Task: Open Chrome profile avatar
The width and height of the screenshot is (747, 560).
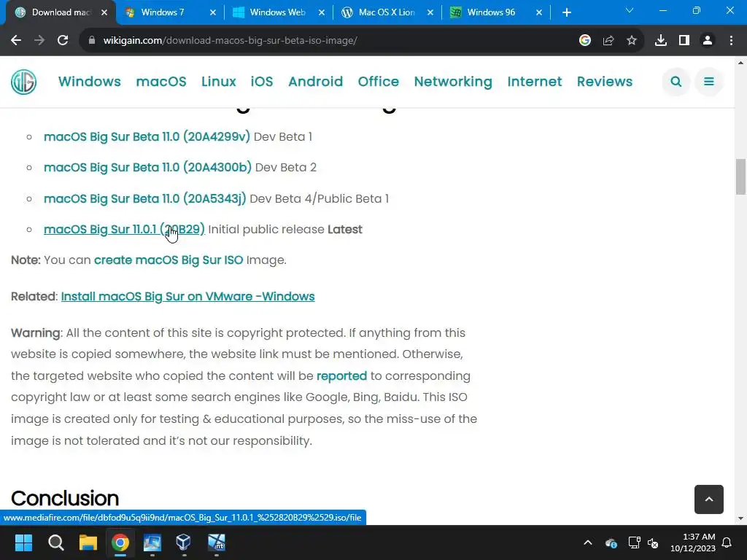Action: point(708,41)
